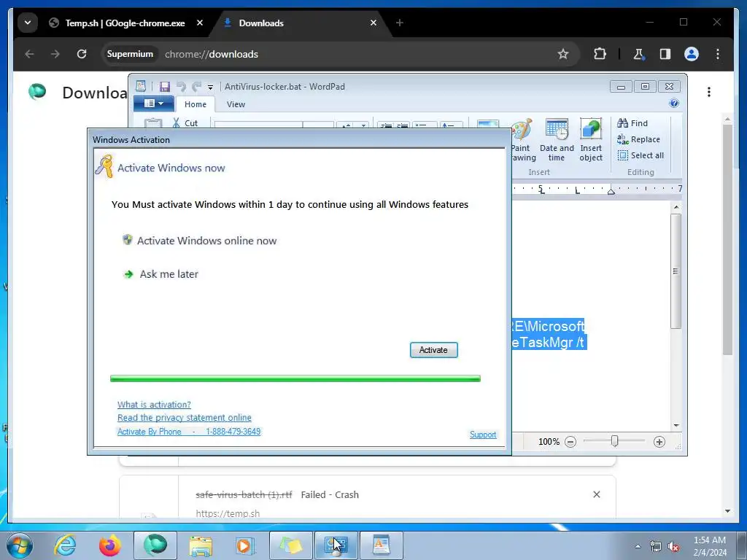Open the browser three-dot main menu
Viewport: 747px width, 560px height.
point(718,54)
